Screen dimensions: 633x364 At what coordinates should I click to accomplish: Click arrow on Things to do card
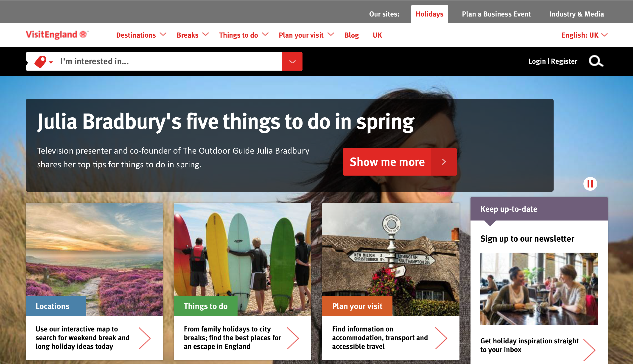pyautogui.click(x=293, y=338)
